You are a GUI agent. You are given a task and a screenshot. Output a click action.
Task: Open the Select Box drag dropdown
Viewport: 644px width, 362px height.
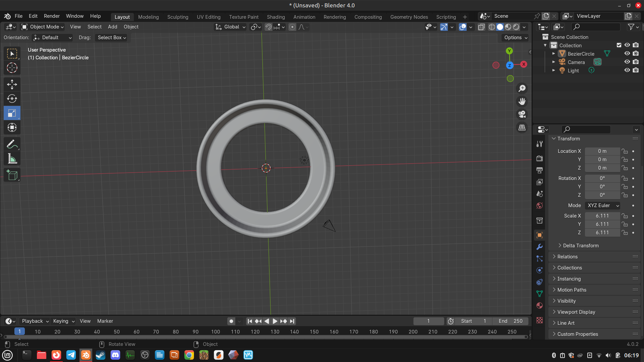point(112,38)
